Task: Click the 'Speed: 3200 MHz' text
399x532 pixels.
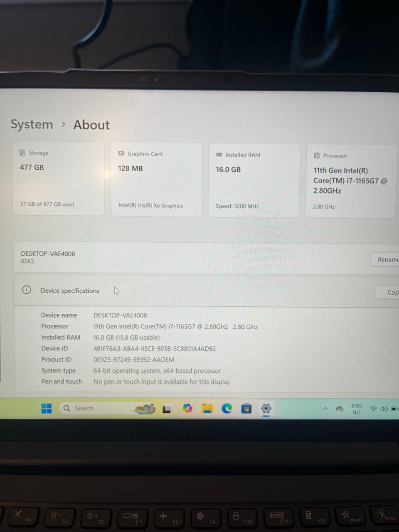Action: tap(237, 206)
